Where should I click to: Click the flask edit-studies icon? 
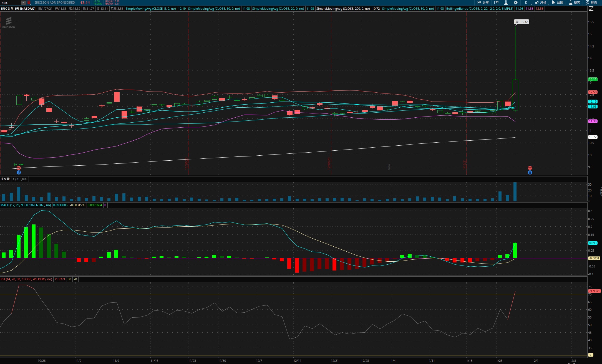click(x=506, y=2)
